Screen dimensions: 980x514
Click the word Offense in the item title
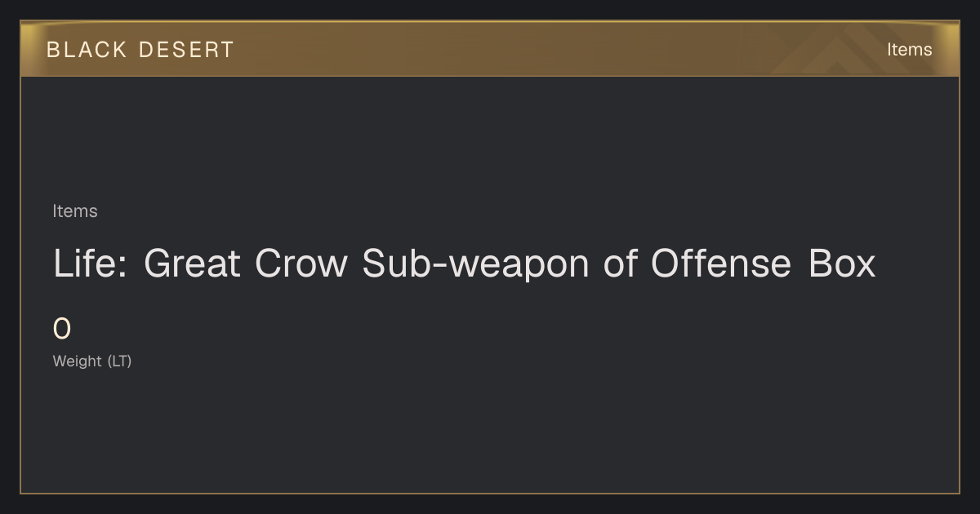point(720,264)
